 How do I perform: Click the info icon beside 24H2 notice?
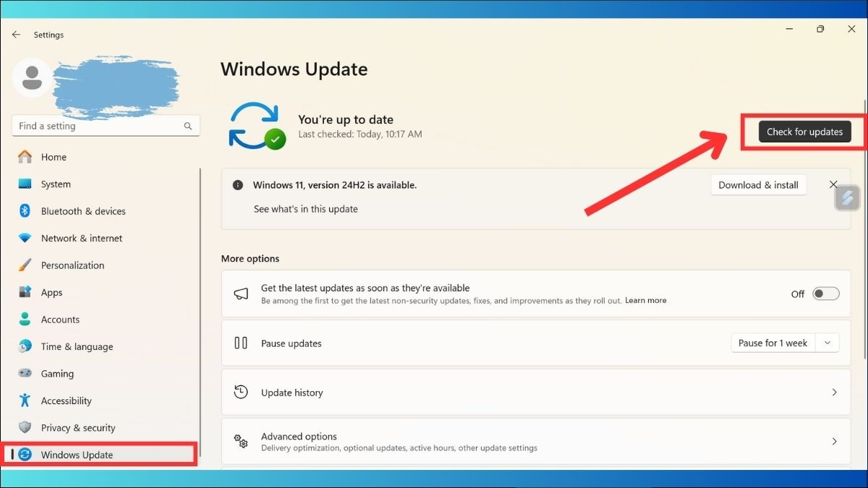point(237,185)
